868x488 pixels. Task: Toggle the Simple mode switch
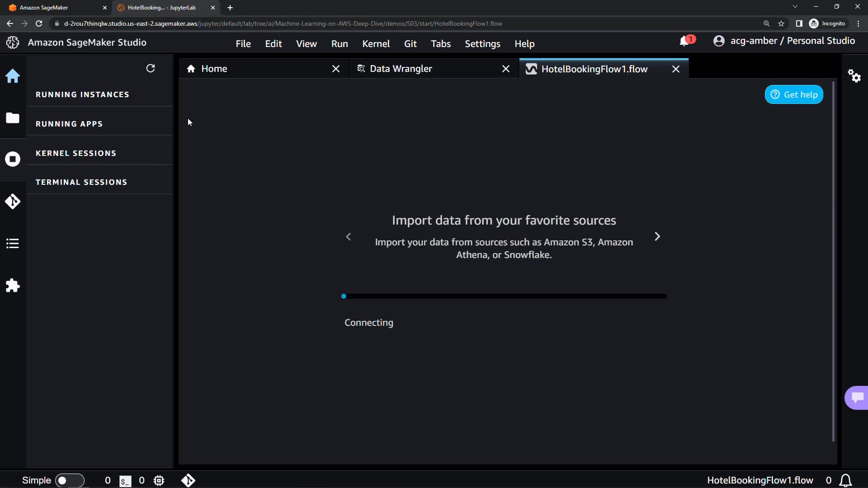69,480
